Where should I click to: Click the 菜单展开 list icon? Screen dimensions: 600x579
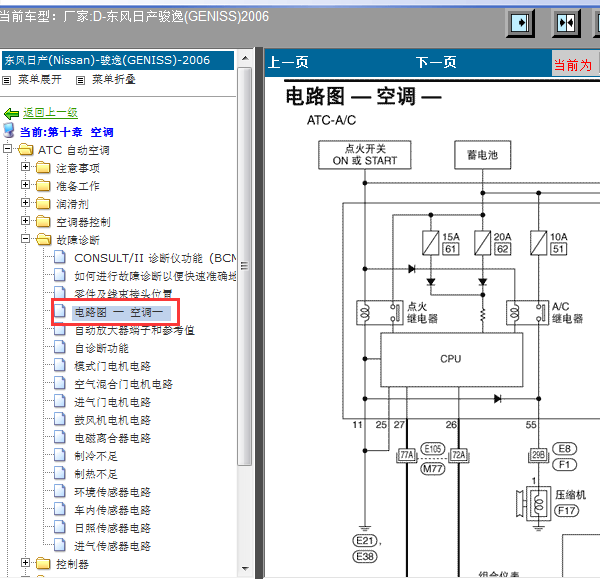7,80
